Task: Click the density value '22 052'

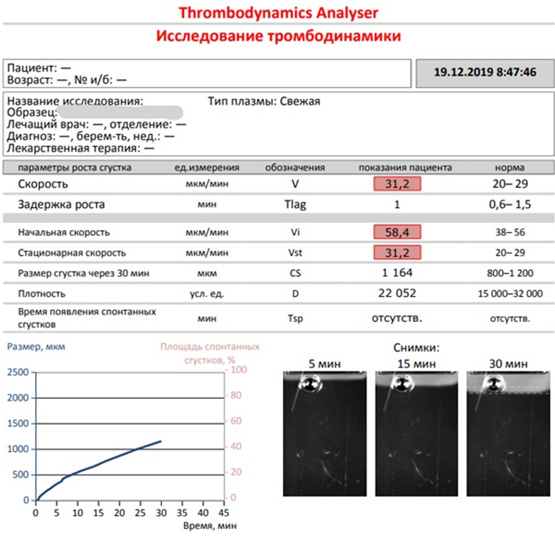Action: point(397,293)
